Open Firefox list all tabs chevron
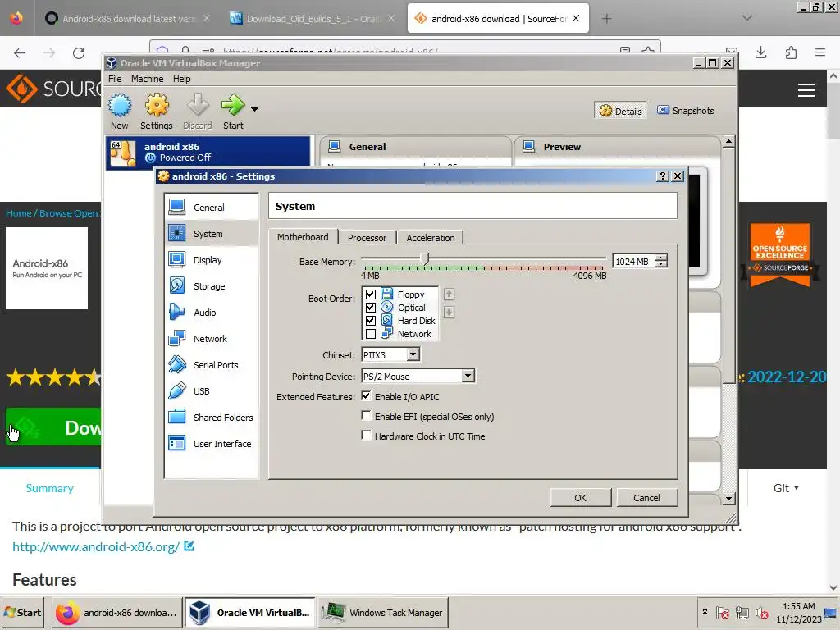Image resolution: width=840 pixels, height=630 pixels. coord(746,18)
